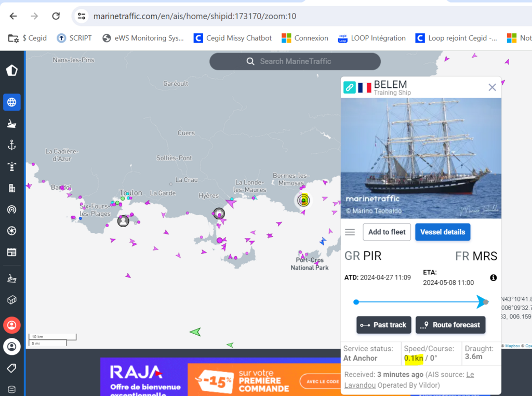Click the Route forecast button
The width and height of the screenshot is (532, 396).
point(450,325)
